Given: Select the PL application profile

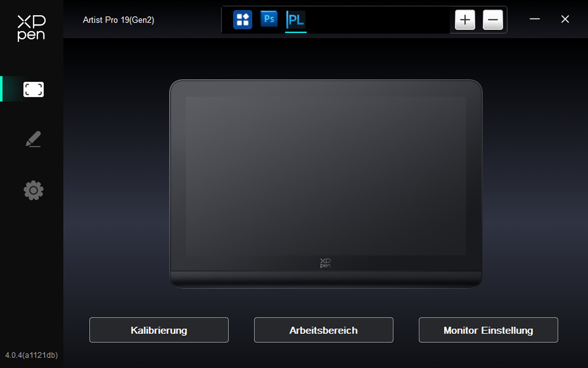Looking at the screenshot, I should (296, 20).
